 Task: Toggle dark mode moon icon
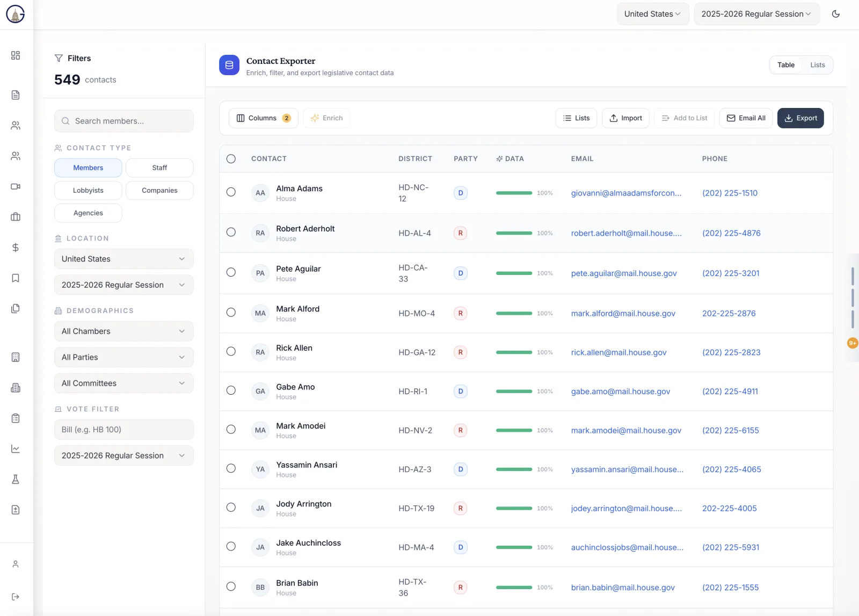click(x=836, y=14)
